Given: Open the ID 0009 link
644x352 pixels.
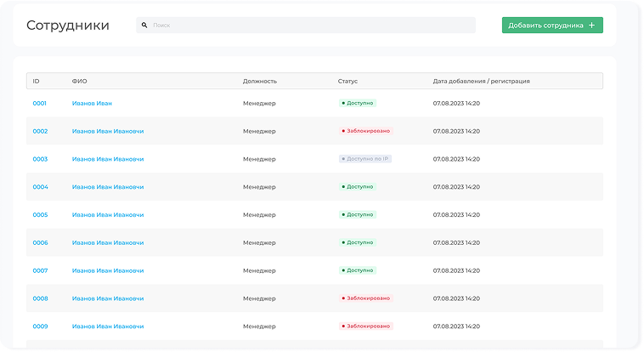Looking at the screenshot, I should 40,326.
